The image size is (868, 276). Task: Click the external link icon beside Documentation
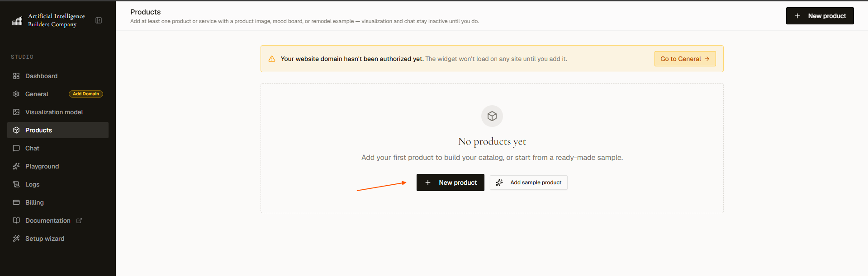(x=79, y=220)
